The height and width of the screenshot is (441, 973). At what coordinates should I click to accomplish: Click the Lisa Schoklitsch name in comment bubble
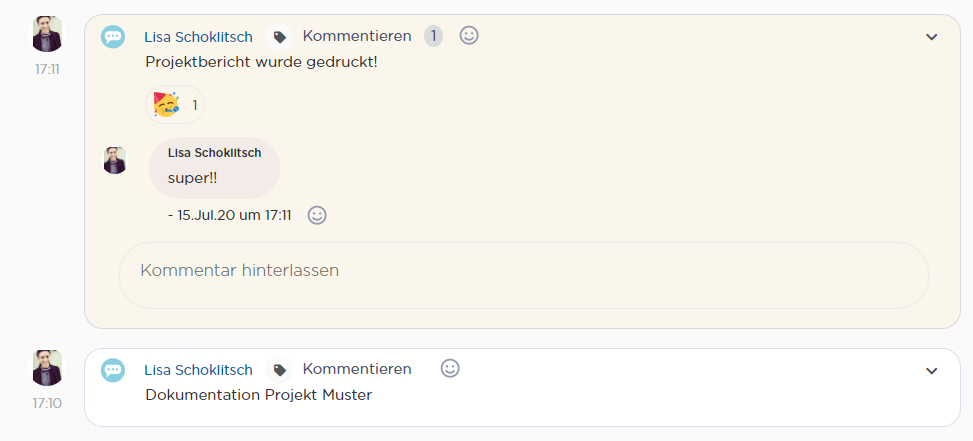pyautogui.click(x=215, y=153)
